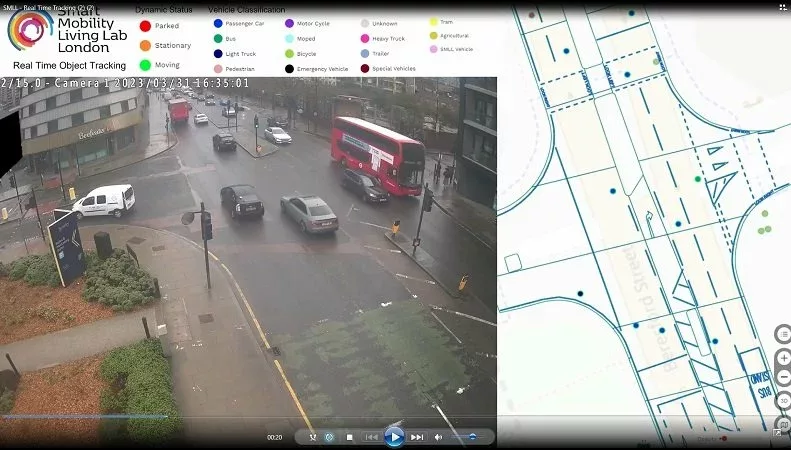Select the Emergency Vehicle legend entry
Image resolution: width=791 pixels, height=450 pixels.
pyautogui.click(x=289, y=69)
